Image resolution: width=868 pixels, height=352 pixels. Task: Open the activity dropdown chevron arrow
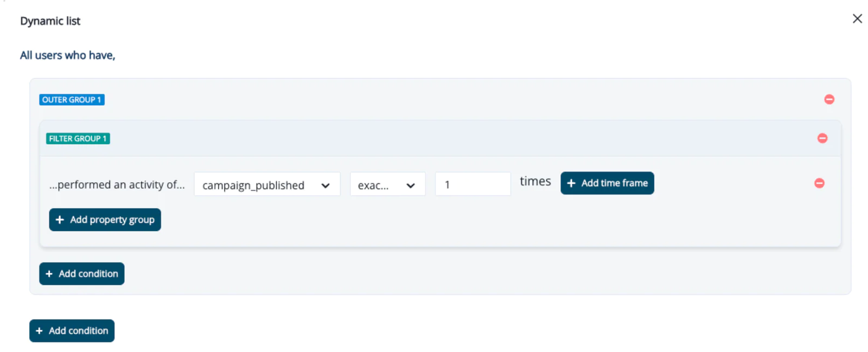(x=326, y=185)
